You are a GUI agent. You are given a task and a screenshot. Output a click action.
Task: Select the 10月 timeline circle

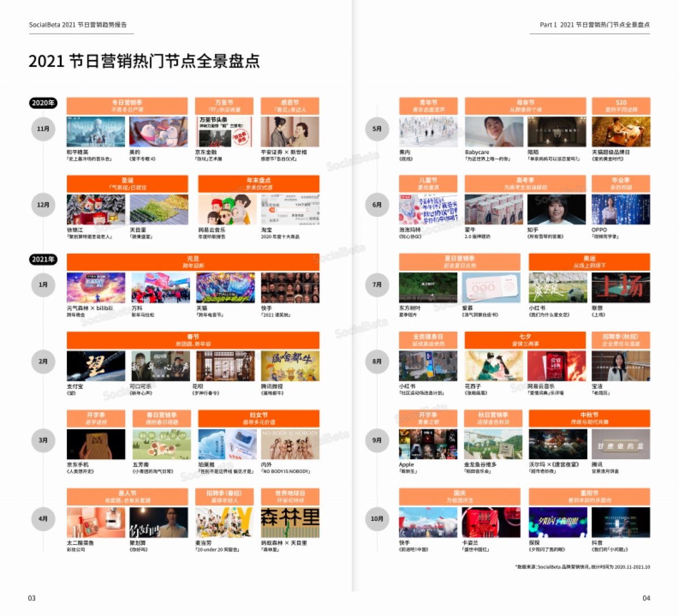pos(377,519)
